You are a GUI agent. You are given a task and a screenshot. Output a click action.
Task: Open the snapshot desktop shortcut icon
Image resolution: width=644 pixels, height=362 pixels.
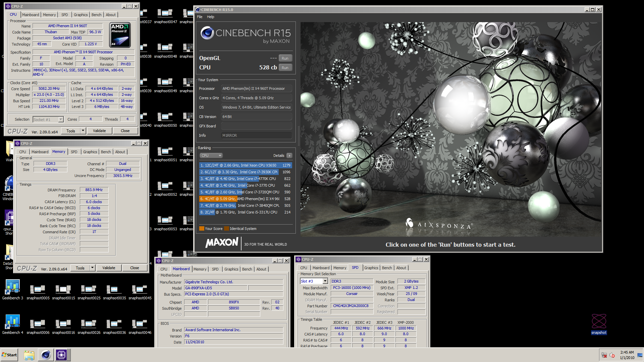point(599,324)
